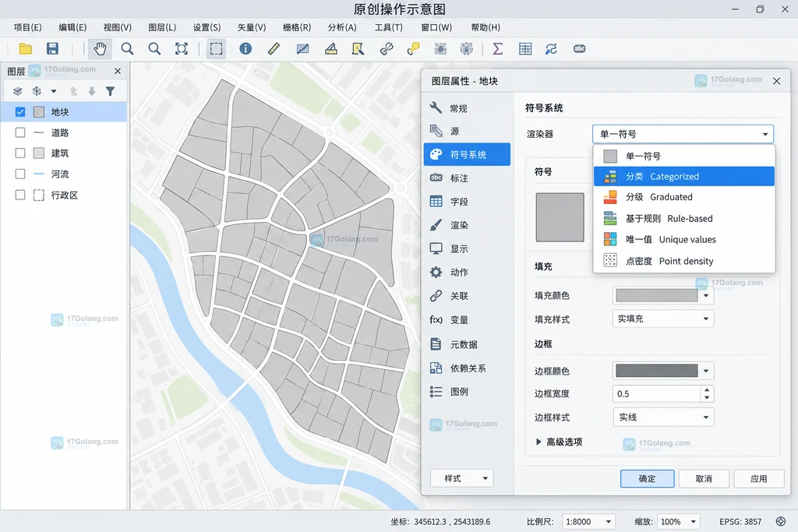The image size is (798, 532).
Task: Open the 填充颜色 dropdown arrow
Action: click(706, 295)
